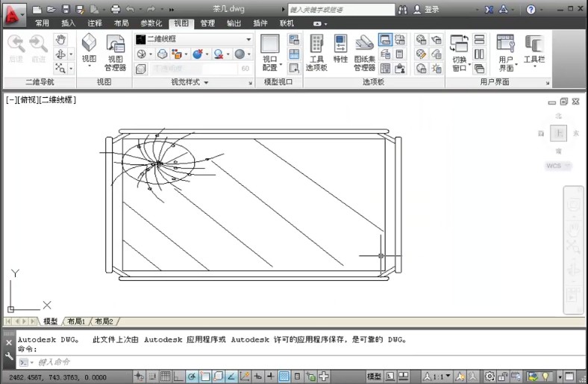Open the WCS coordinate system dropdown
588x384 pixels.
click(x=557, y=166)
